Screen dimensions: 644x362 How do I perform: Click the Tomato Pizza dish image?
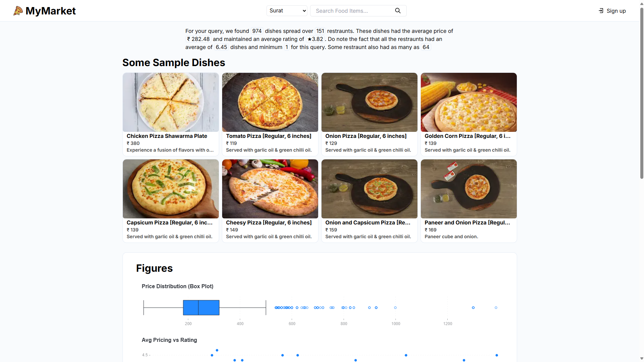270,102
